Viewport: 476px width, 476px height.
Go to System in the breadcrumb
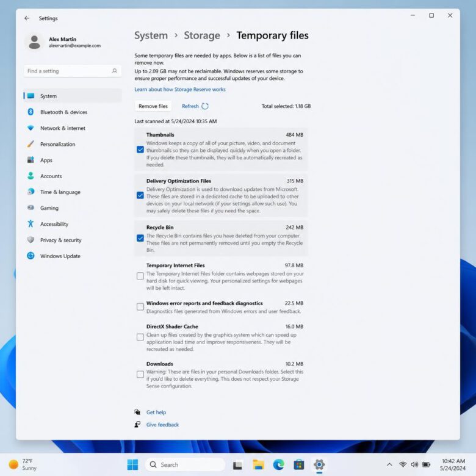151,35
